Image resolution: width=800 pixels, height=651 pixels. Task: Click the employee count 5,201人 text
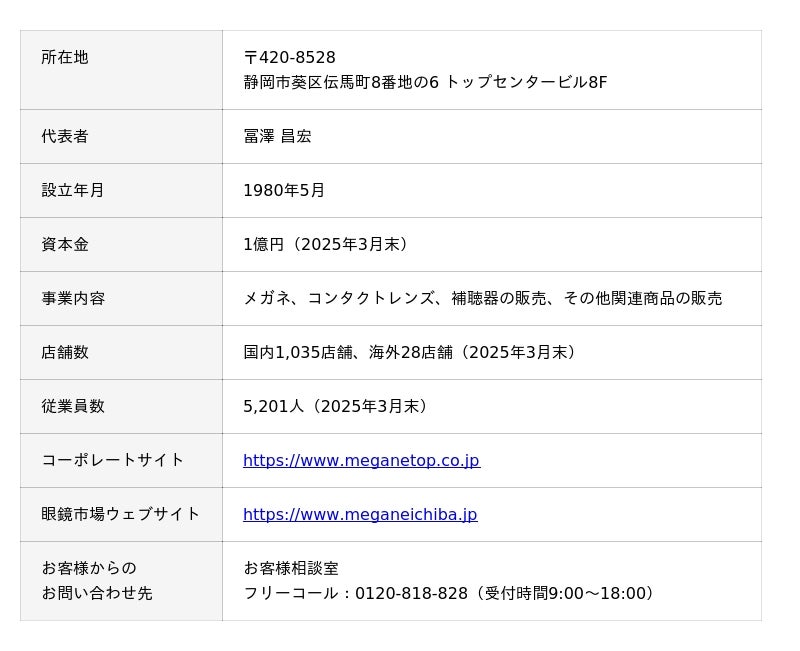pyautogui.click(x=273, y=406)
